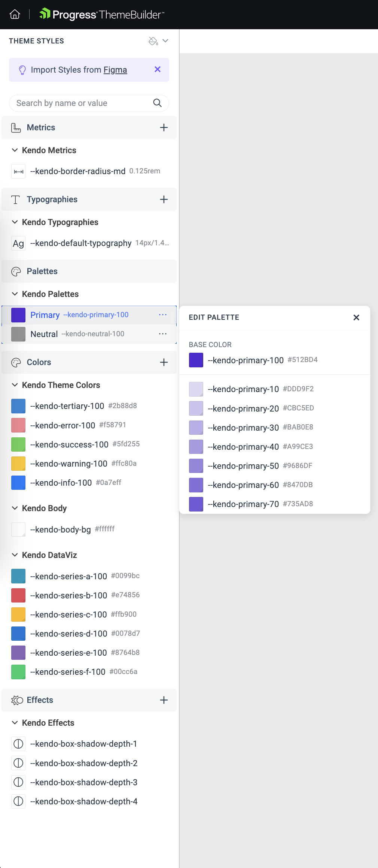Screen dimensions: 378x868
Task: Select the Neutral palette item
Action: click(x=89, y=334)
